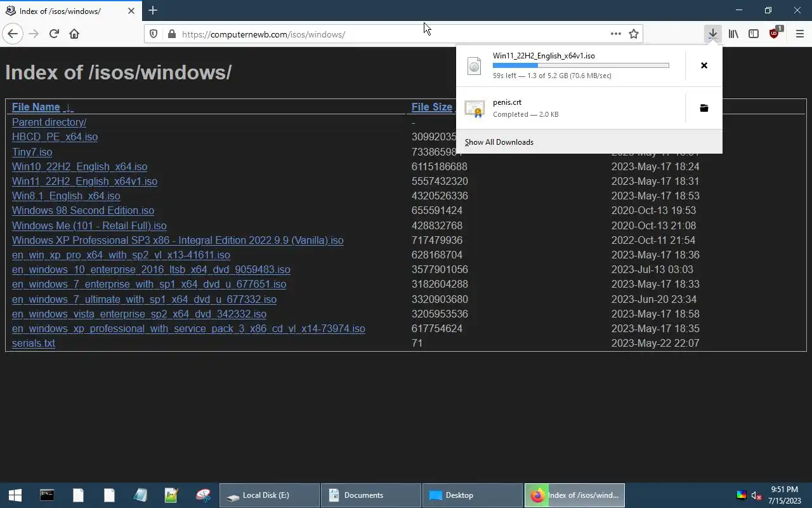Screen dimensions: 812x508
Task: Go back to the previous page
Action: (x=13, y=34)
